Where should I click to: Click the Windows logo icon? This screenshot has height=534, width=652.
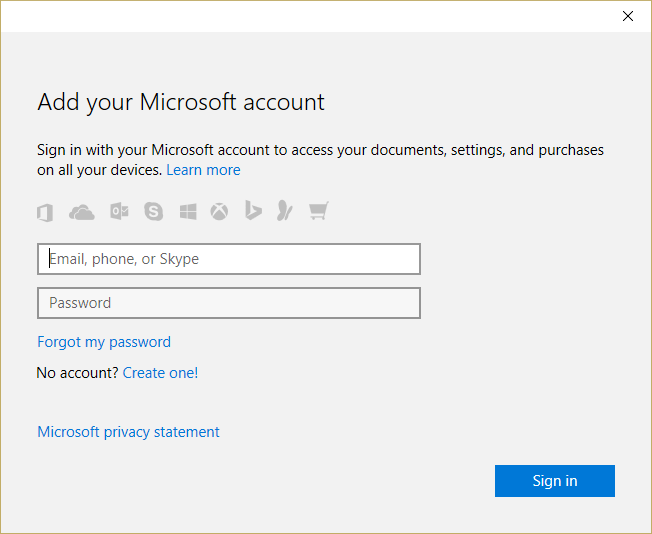(x=188, y=212)
